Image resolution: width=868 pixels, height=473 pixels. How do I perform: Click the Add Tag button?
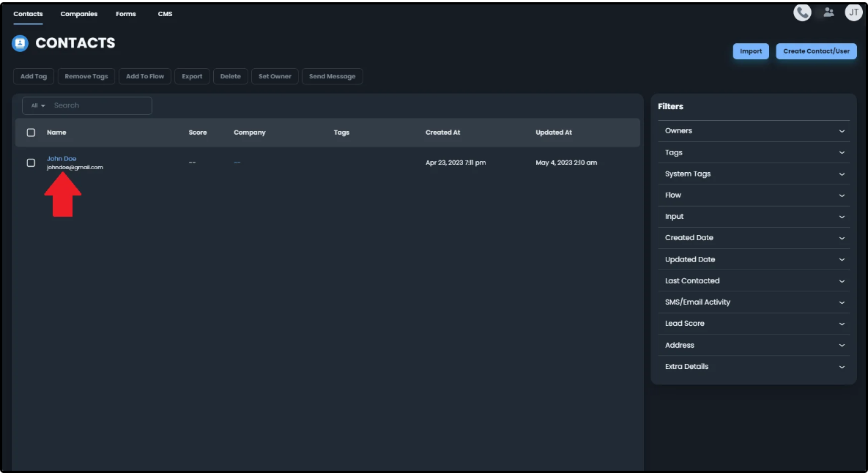pos(34,76)
